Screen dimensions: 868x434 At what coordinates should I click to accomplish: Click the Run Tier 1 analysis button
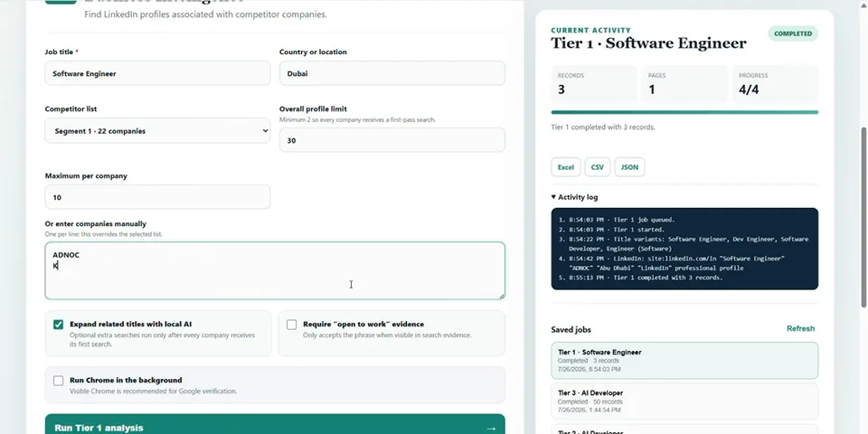coord(275,426)
